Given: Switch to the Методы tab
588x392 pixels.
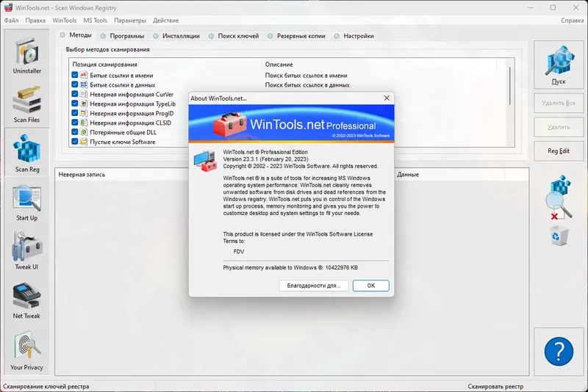Looking at the screenshot, I should (x=76, y=35).
